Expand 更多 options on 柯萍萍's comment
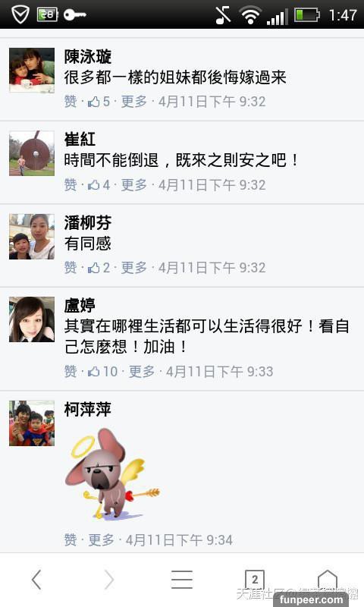This screenshot has width=364, height=607. 102,539
